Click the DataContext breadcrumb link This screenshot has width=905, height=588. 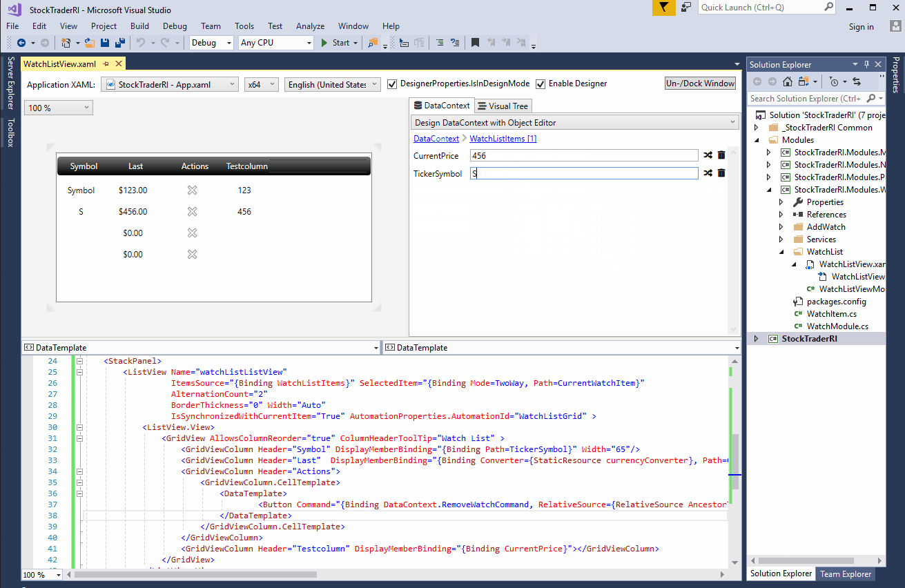[436, 139]
